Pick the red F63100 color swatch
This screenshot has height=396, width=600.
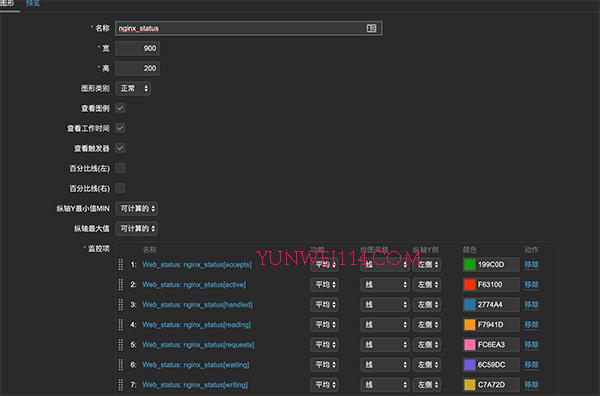[470, 285]
